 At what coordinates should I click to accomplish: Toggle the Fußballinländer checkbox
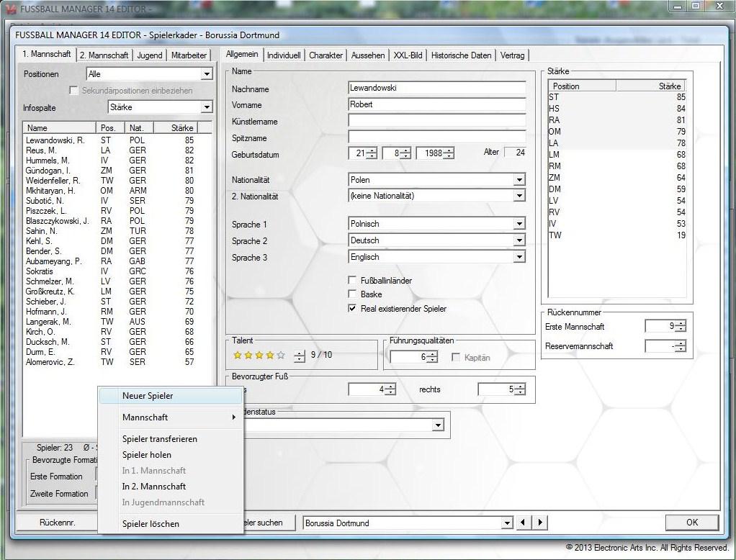(352, 280)
